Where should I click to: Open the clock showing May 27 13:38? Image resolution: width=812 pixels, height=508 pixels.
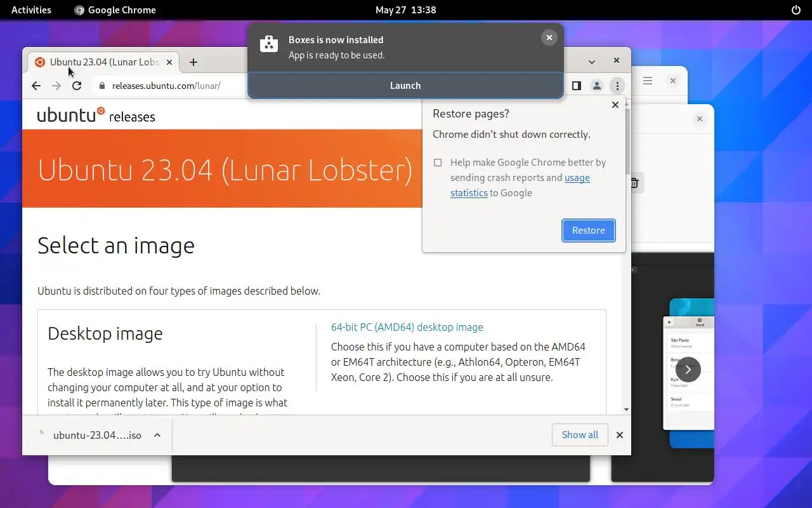coord(406,10)
